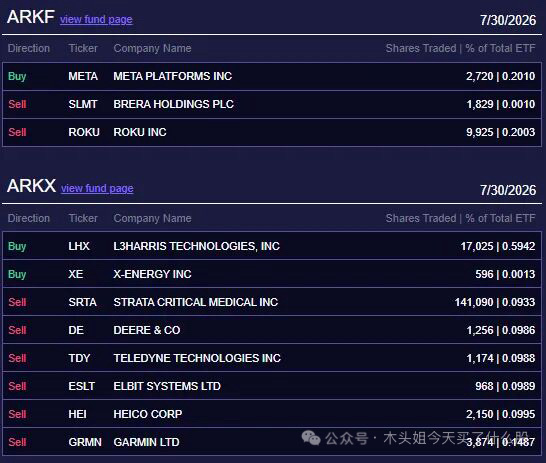Select STRATA CRITICAL MEDICAL INC company name
Screen dimensions: 546x463
[x=196, y=302]
